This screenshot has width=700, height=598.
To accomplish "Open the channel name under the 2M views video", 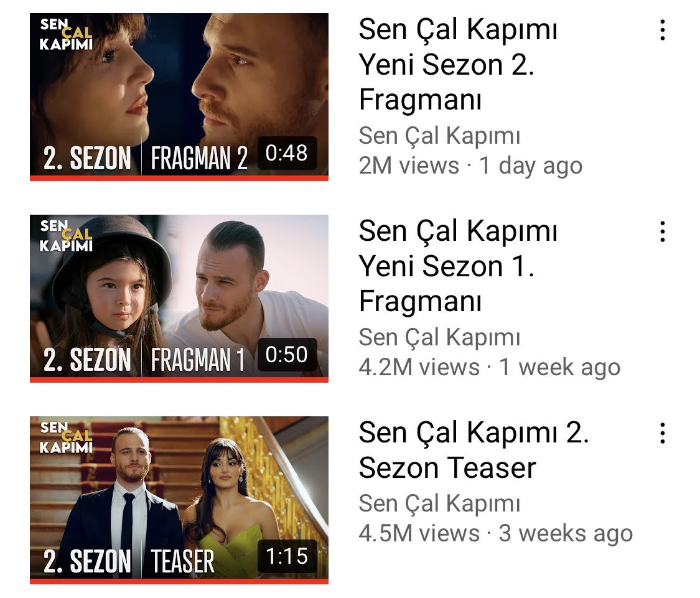I will click(x=440, y=136).
